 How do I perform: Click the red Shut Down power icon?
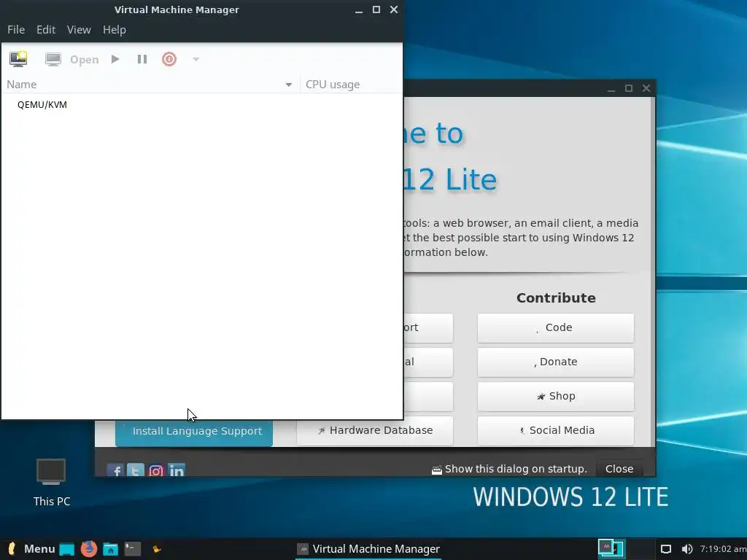coord(169,59)
